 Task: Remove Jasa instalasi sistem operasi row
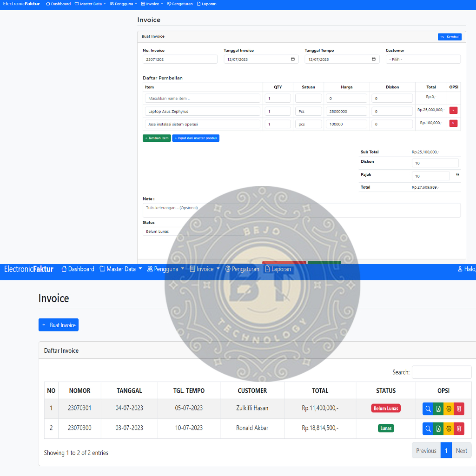453,123
